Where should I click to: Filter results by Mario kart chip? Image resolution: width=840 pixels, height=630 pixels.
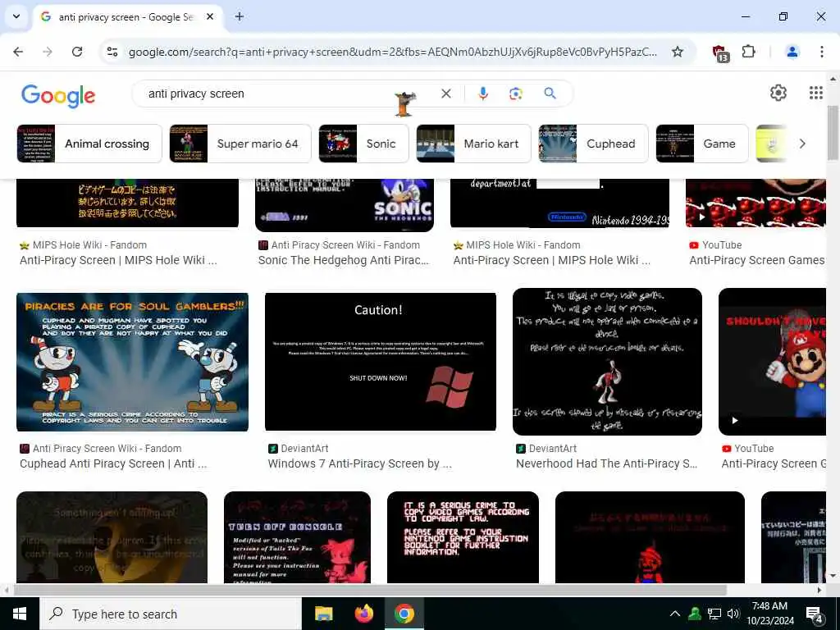click(x=473, y=144)
